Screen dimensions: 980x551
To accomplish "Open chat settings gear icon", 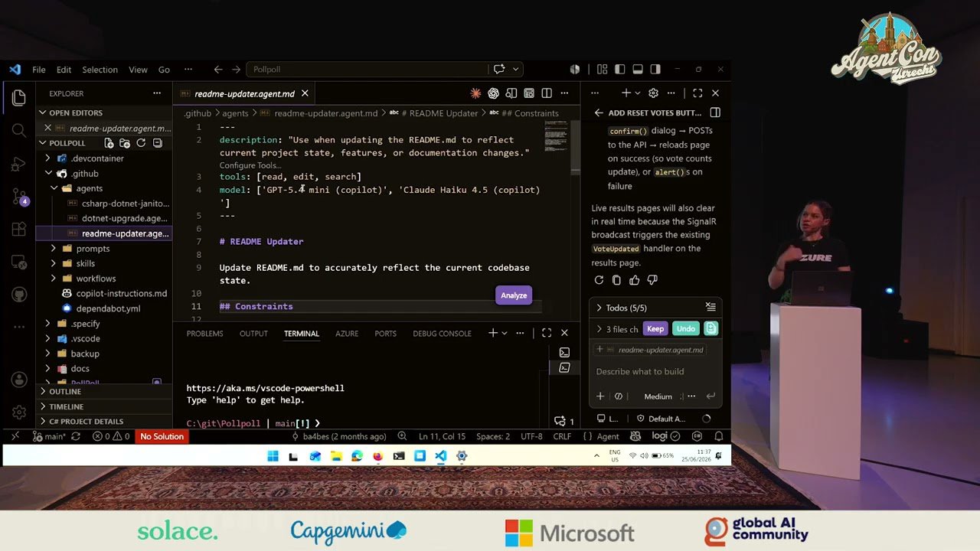I will coord(653,93).
